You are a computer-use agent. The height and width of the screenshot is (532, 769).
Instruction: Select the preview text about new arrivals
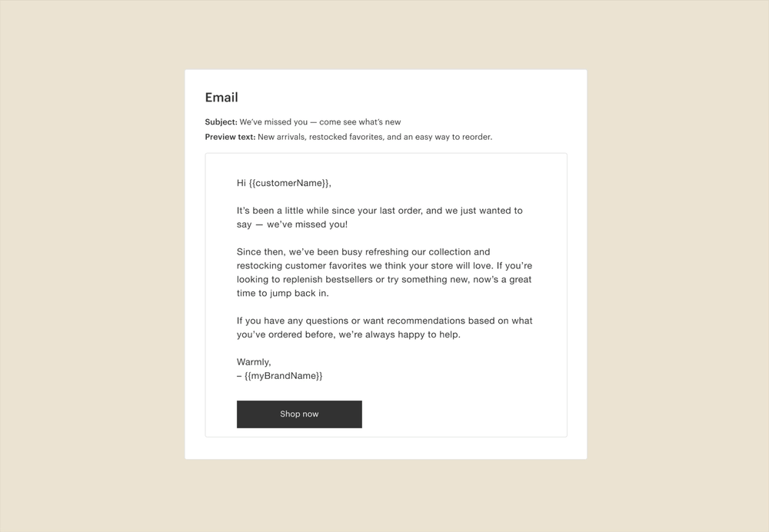pos(375,138)
